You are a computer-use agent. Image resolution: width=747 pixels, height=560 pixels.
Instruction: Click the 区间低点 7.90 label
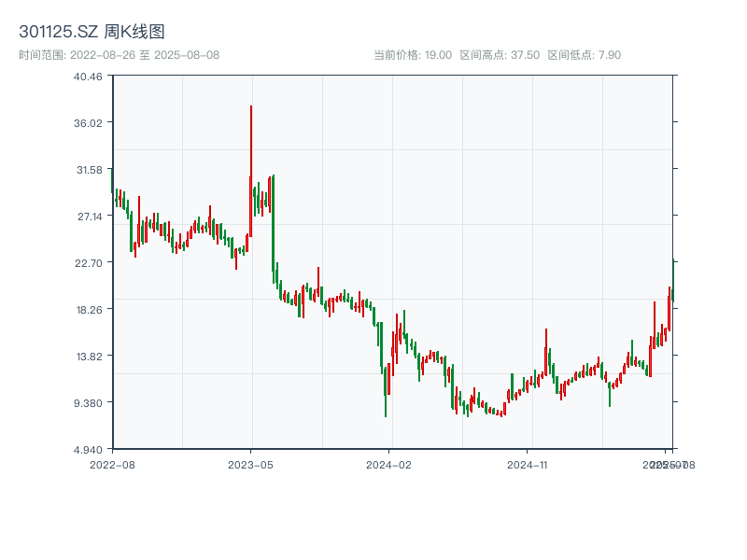[584, 55]
